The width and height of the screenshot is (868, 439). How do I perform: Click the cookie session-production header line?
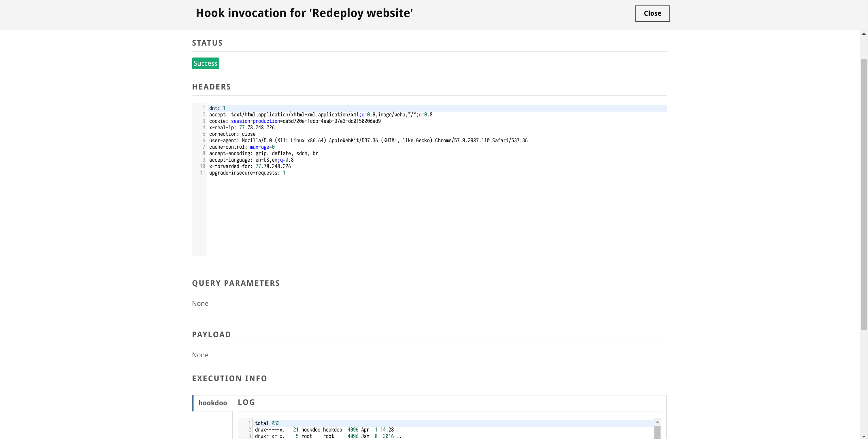point(295,121)
